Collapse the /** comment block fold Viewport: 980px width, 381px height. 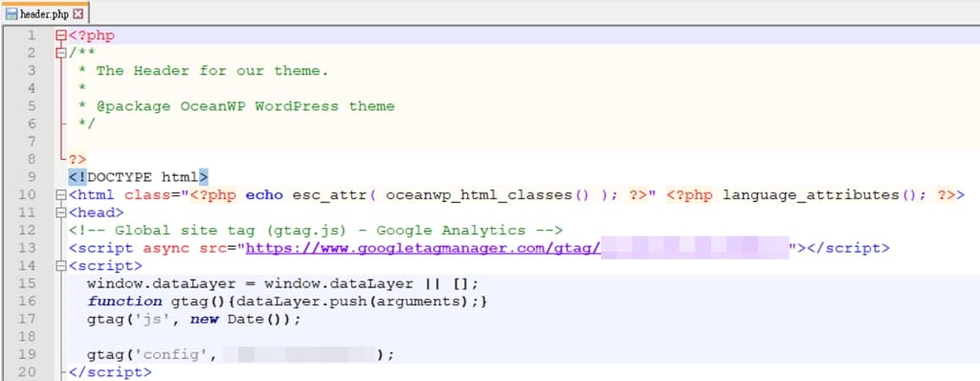coord(60,54)
